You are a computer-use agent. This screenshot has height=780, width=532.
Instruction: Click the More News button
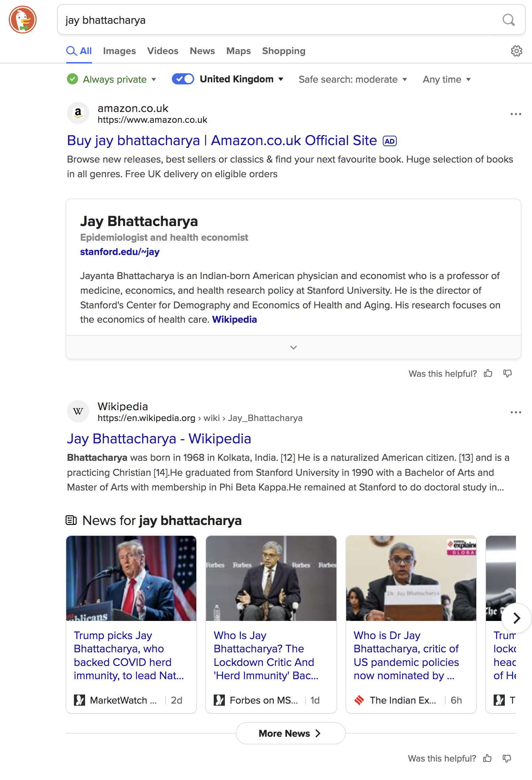290,733
